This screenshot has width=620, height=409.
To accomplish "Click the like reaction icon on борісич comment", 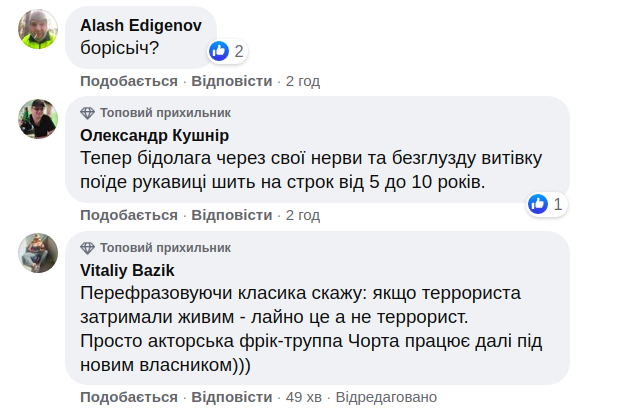I will 219,51.
